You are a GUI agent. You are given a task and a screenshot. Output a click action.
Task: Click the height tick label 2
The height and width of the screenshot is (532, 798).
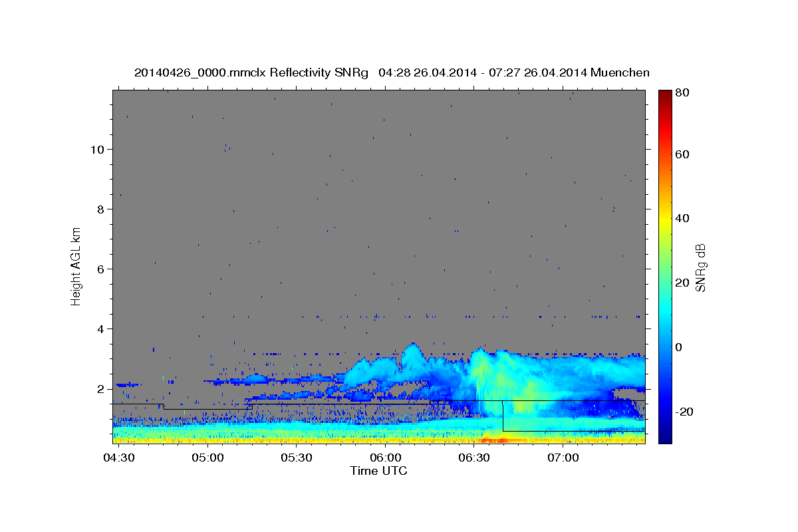coord(101,389)
